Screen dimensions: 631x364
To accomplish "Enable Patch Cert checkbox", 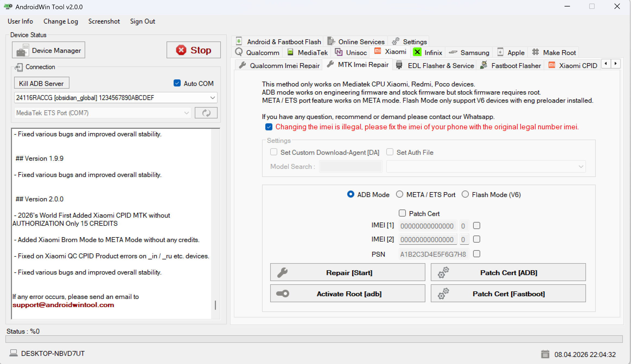I will pos(402,213).
